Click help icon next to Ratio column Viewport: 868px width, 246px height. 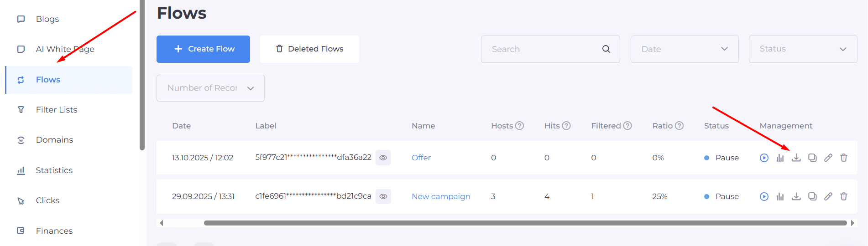[679, 126]
